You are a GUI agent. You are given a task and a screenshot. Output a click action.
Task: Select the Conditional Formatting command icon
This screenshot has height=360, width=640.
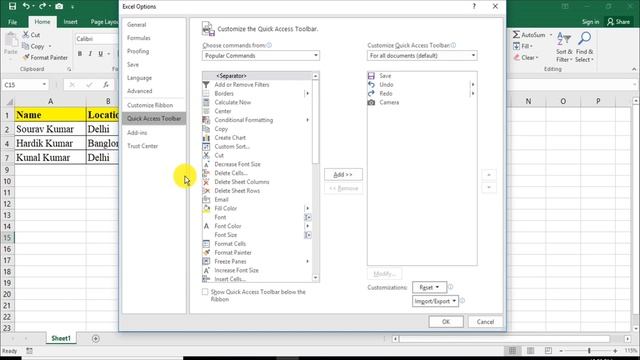(206, 120)
